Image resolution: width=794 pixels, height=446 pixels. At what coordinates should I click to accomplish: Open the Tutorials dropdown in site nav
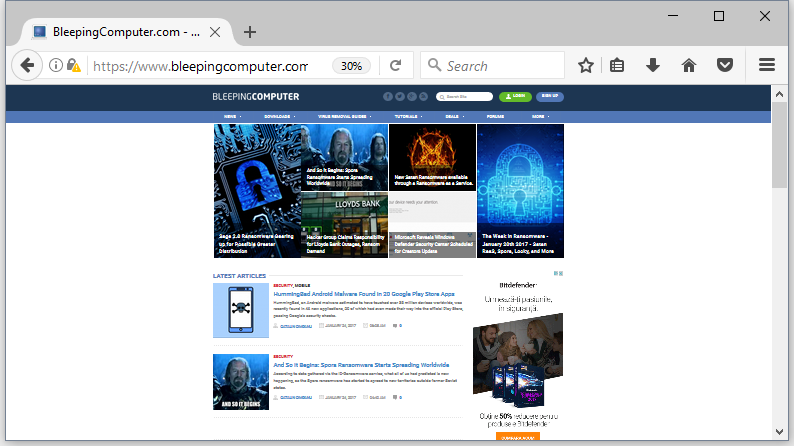(x=408, y=117)
